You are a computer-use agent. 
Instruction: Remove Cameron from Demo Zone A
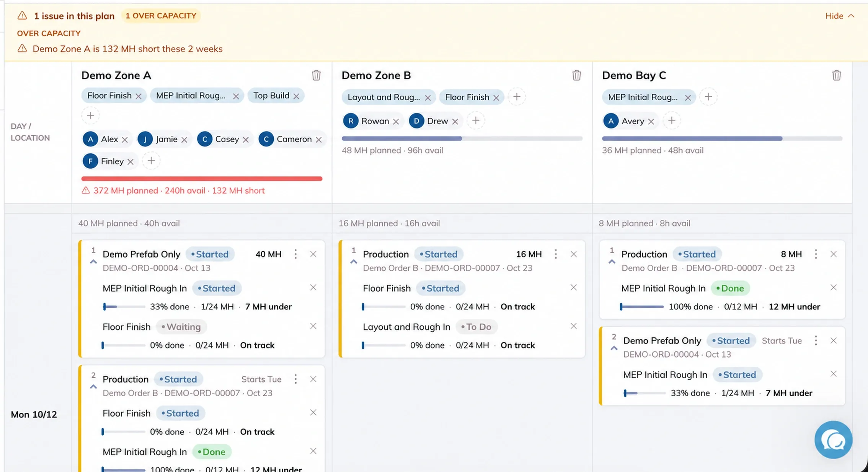tap(319, 140)
